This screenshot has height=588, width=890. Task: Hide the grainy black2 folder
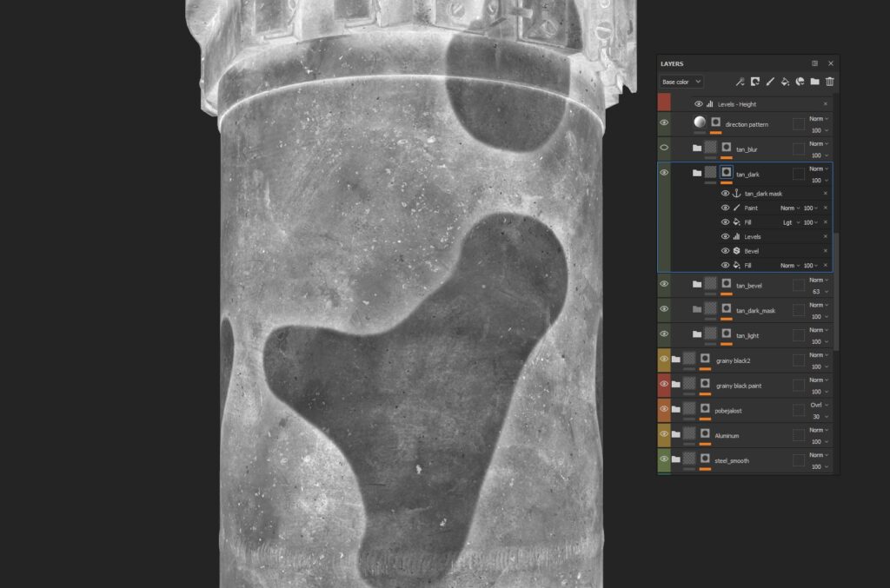[x=664, y=359]
